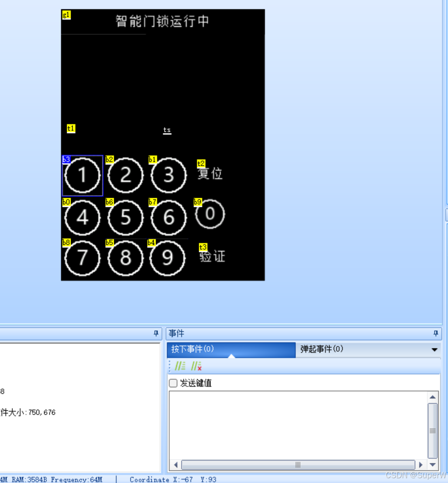Screen dimensions: 448x483
Task: Click the left panel's pin icon
Action: click(156, 333)
